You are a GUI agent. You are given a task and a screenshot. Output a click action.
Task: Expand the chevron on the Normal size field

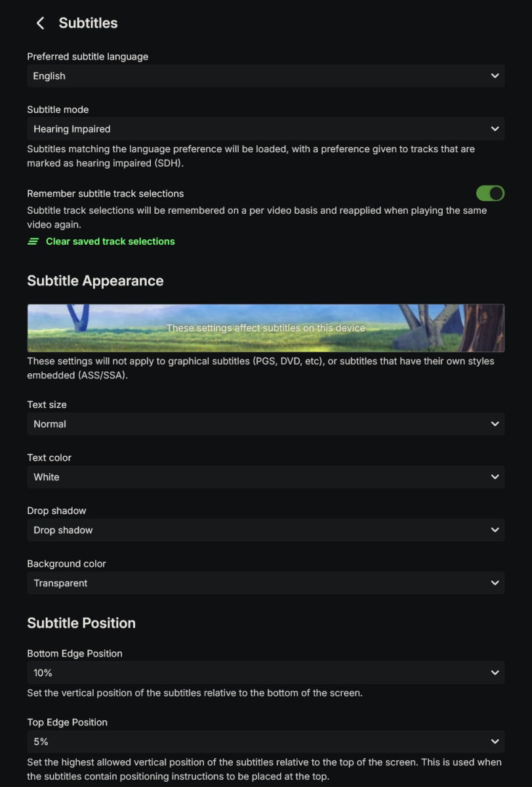pos(495,424)
